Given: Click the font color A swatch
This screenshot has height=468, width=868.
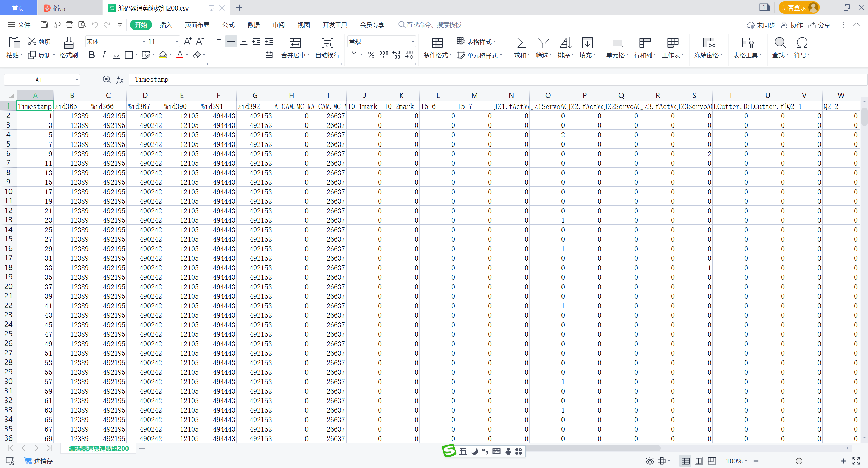Looking at the screenshot, I should (x=180, y=55).
